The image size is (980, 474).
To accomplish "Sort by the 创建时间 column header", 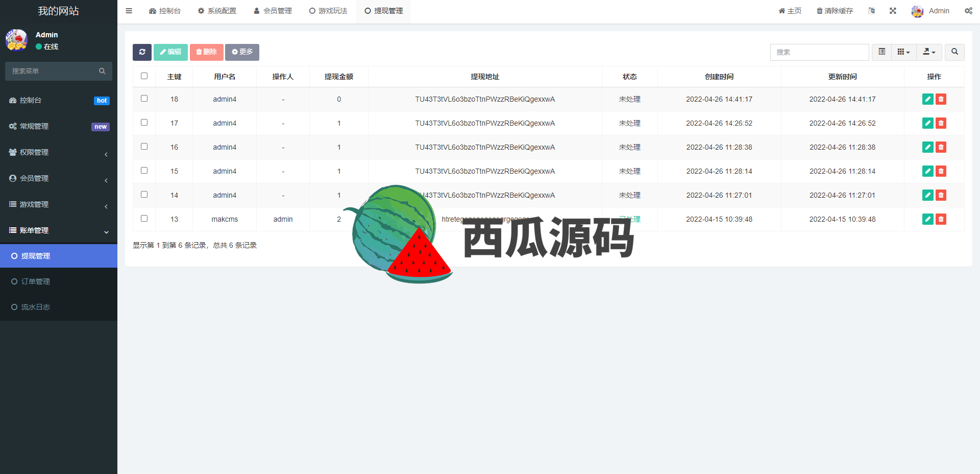I will coord(719,77).
